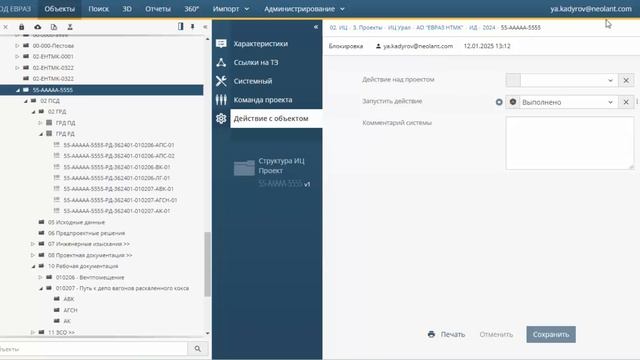Click the lock icon in the tree toolbar

[22, 27]
